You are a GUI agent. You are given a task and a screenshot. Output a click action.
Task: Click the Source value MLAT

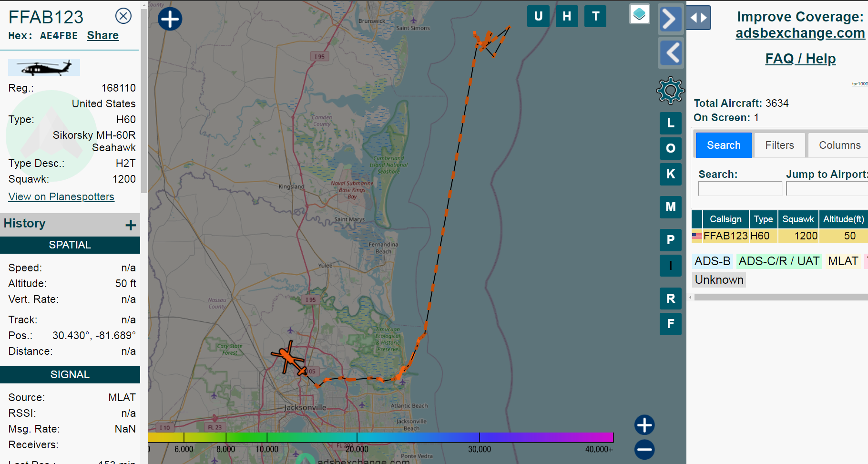pos(122,398)
